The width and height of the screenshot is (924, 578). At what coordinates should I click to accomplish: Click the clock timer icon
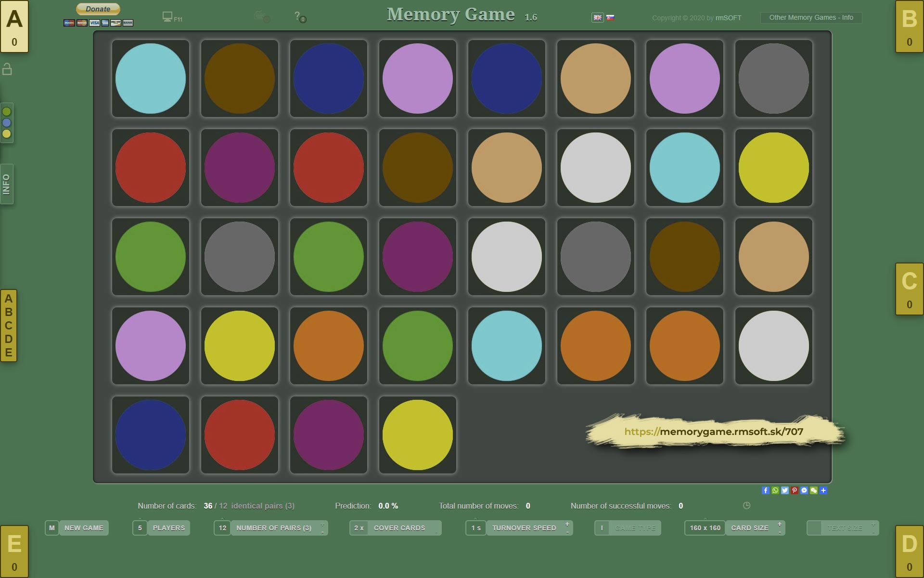[x=746, y=505]
